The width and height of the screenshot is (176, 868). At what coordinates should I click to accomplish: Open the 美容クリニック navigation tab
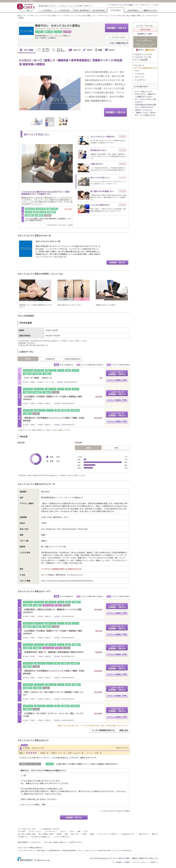pyautogui.click(x=150, y=10)
